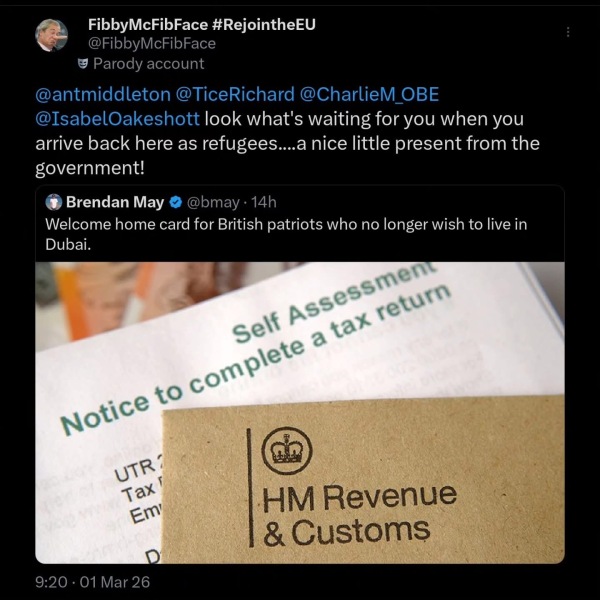Open the FibbyMcFibFace #RejointheEU display name
The width and height of the screenshot is (600, 600).
coord(201,24)
